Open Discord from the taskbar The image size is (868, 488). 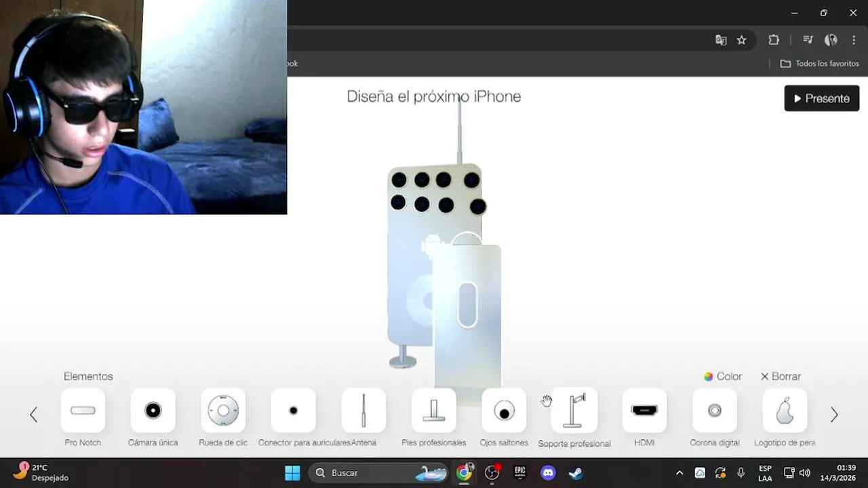(548, 472)
